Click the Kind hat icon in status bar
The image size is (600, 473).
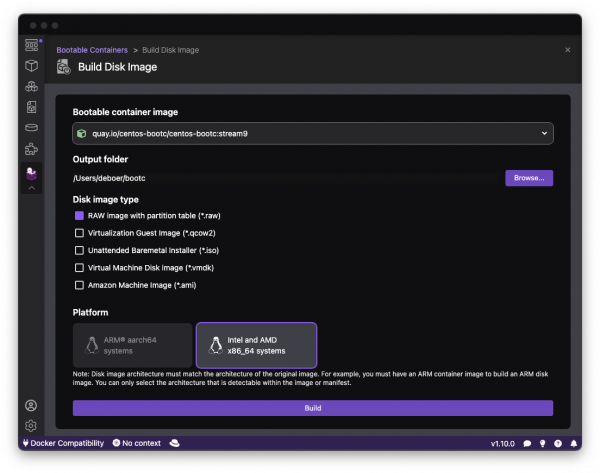pos(174,443)
